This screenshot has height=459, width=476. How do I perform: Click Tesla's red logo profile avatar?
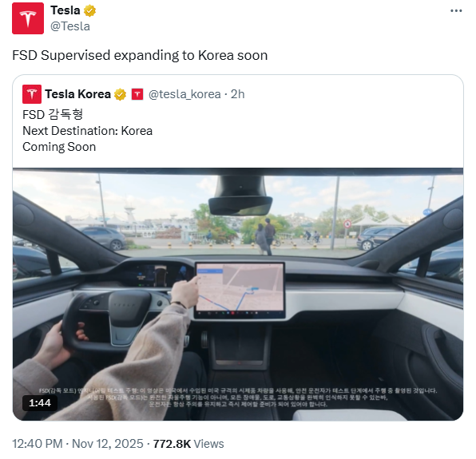[x=28, y=18]
